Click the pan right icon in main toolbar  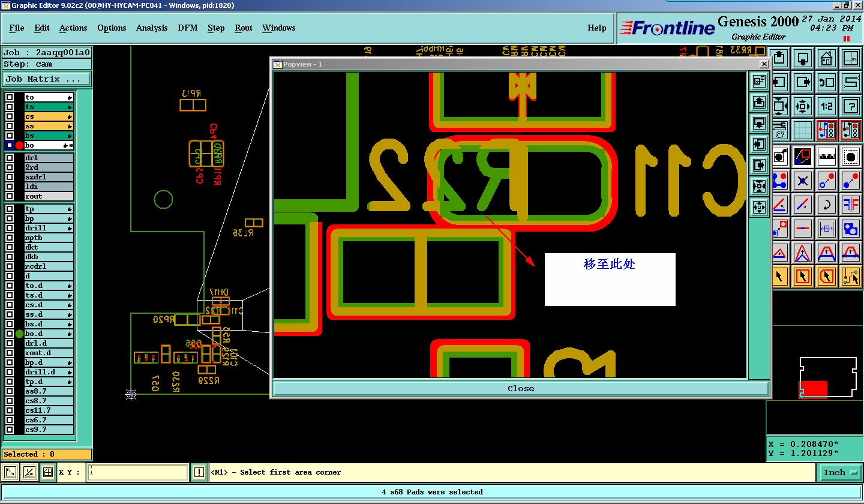tap(803, 82)
